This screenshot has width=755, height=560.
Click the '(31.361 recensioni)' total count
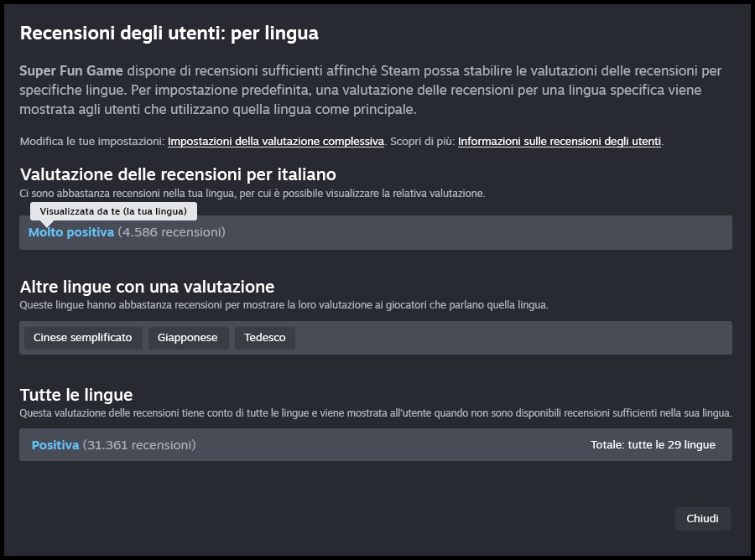(139, 445)
